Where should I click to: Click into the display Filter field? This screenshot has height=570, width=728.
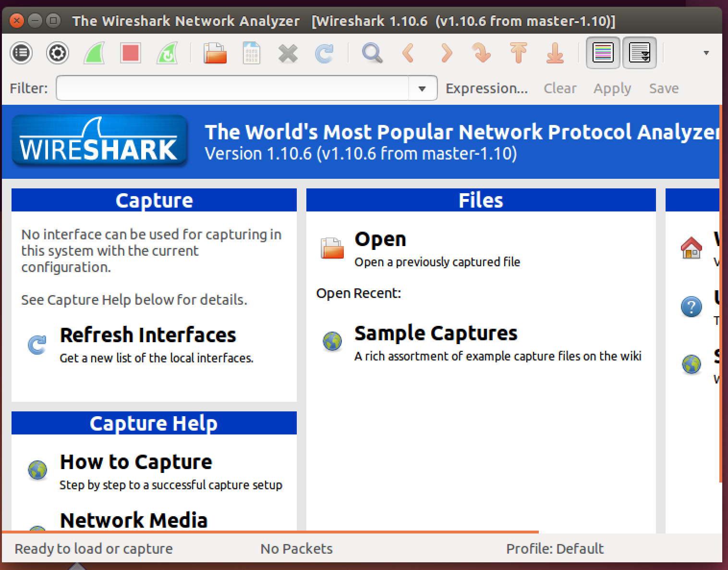click(232, 88)
